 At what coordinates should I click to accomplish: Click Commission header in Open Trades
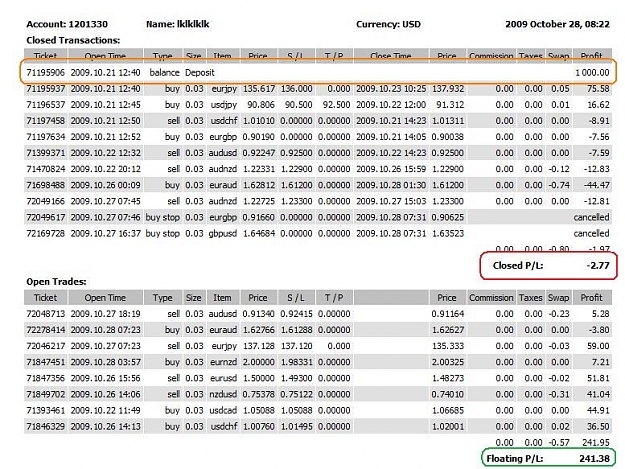pyautogui.click(x=491, y=298)
